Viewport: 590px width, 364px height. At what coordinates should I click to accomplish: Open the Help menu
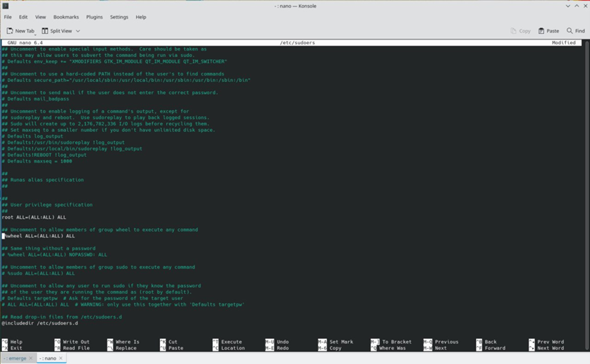click(141, 17)
